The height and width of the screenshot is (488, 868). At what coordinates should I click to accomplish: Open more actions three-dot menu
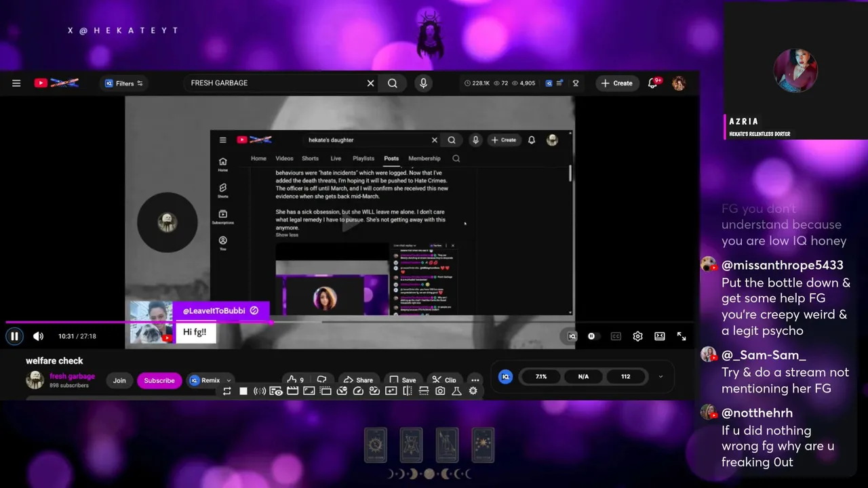(475, 380)
